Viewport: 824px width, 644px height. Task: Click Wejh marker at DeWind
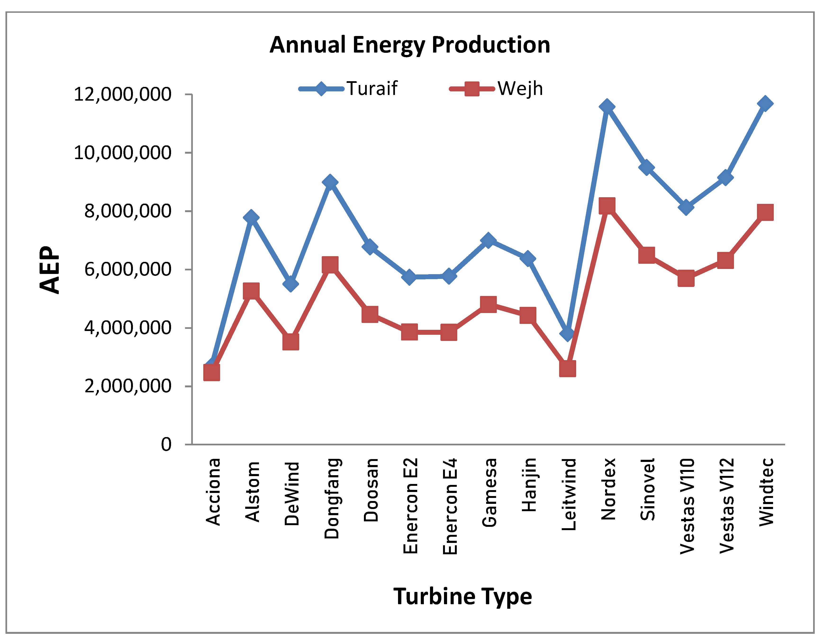pyautogui.click(x=290, y=342)
